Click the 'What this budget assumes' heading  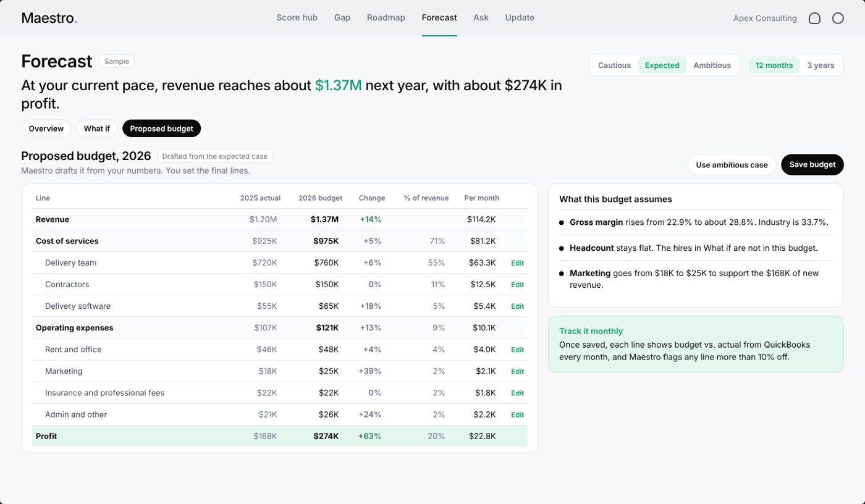coord(615,199)
